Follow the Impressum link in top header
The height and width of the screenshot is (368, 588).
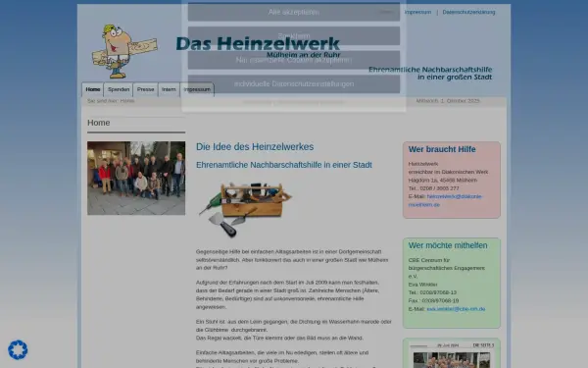(417, 12)
